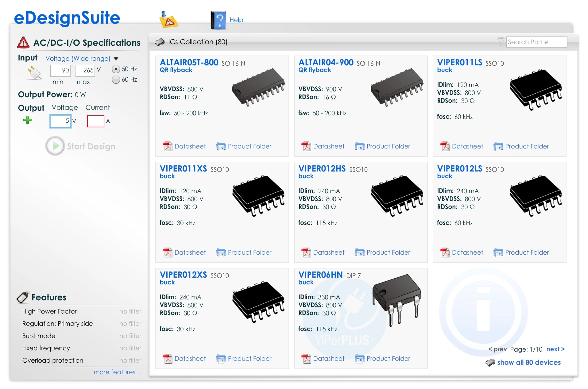Open ALTAIR05T-800 product folder icon

pos(221,146)
